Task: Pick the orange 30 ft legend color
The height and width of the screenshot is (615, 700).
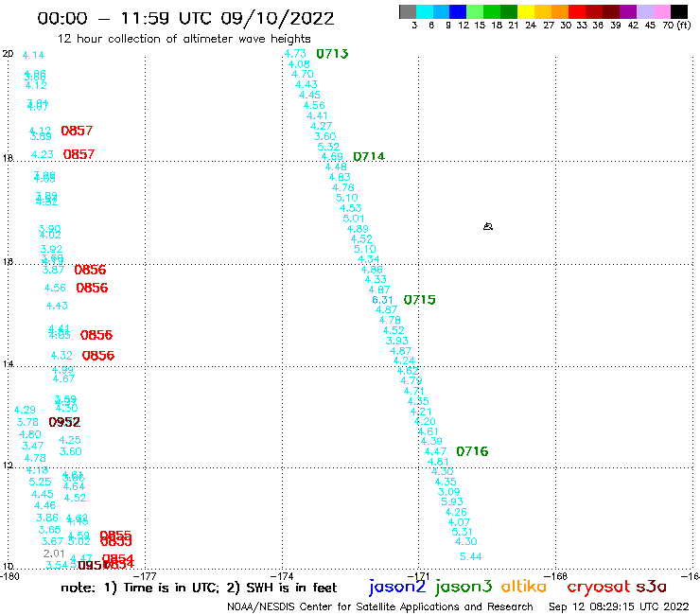Action: [560, 11]
